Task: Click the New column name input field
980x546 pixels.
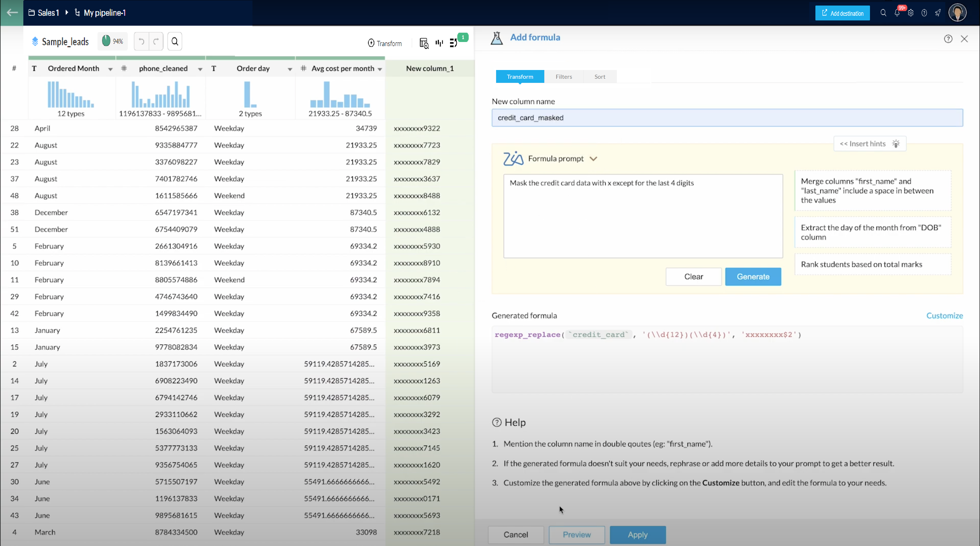Action: [727, 118]
